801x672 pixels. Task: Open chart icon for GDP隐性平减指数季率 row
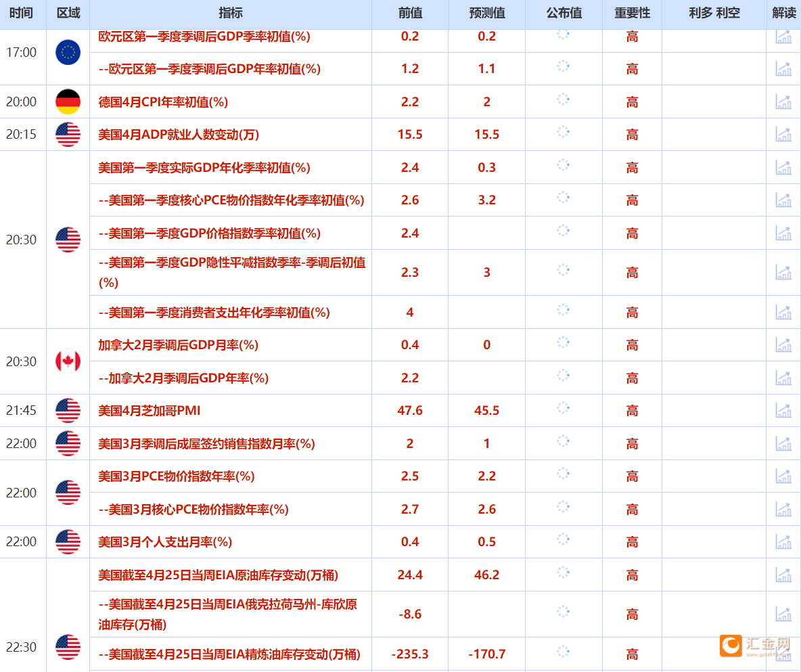click(783, 272)
